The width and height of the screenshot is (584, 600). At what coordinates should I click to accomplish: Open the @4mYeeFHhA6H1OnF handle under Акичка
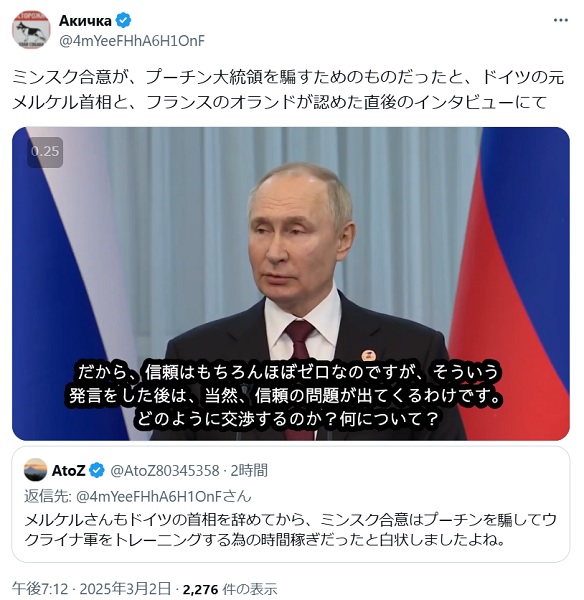tap(132, 41)
